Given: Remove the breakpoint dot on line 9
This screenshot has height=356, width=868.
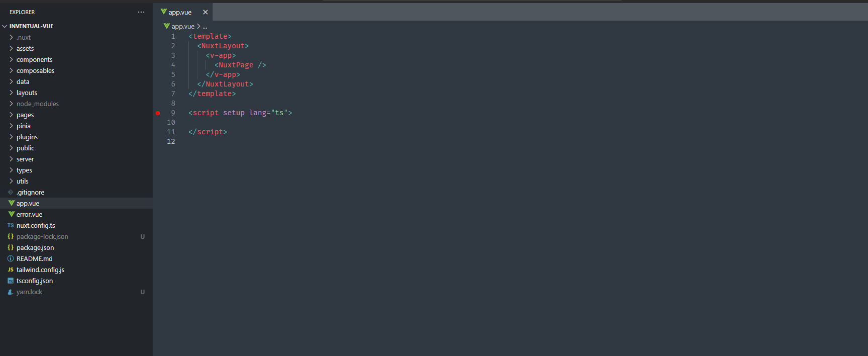Looking at the screenshot, I should 158,113.
